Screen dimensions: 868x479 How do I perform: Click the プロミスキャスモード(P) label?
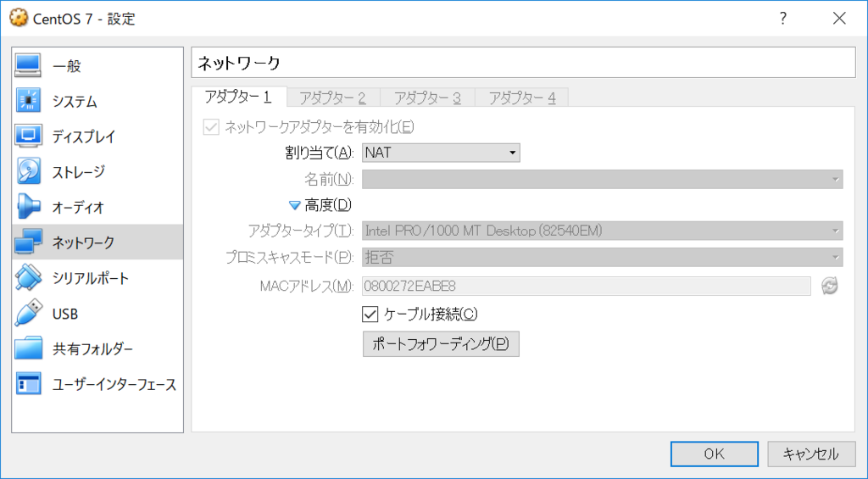(290, 258)
